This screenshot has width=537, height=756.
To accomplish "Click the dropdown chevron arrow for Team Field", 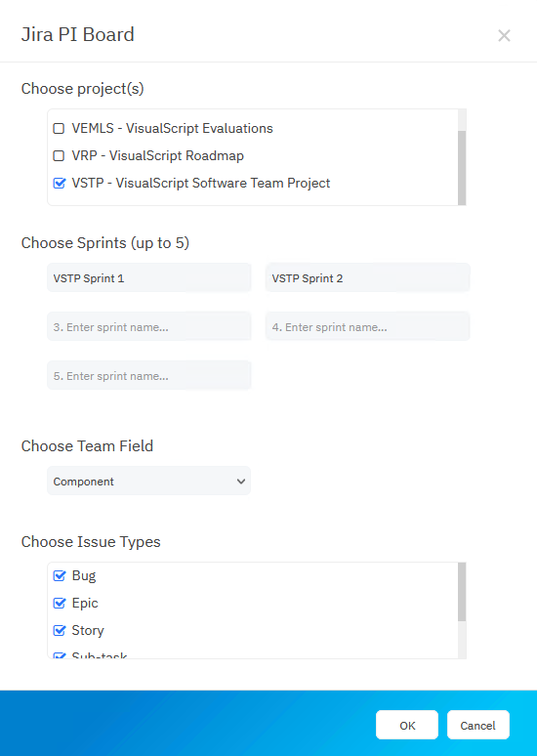I will click(241, 482).
